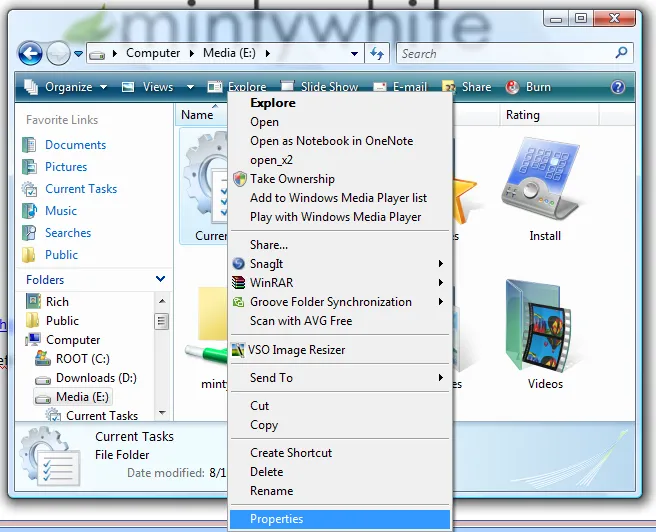The height and width of the screenshot is (532, 656).
Task: Open Documents favorite link
Action: (x=75, y=145)
